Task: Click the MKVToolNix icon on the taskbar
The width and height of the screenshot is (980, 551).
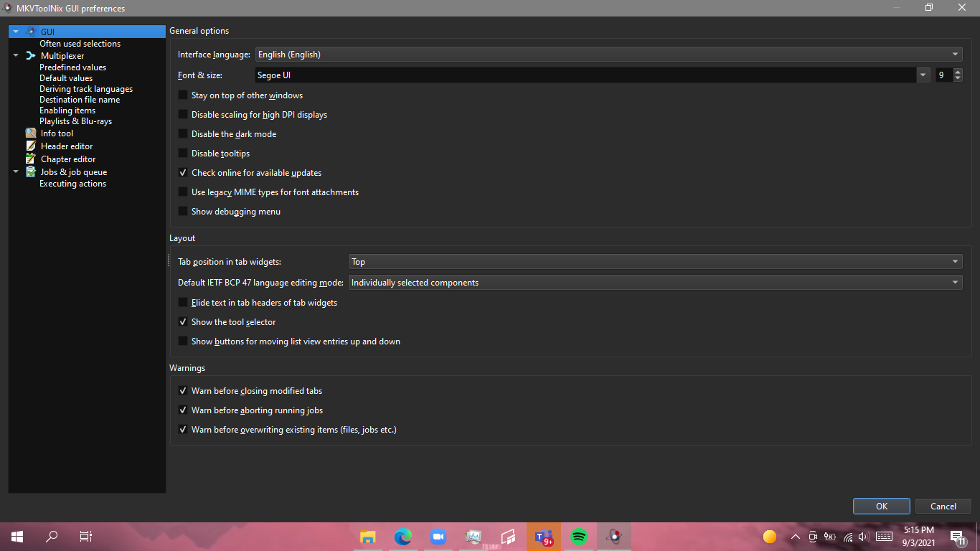Action: pos(613,536)
